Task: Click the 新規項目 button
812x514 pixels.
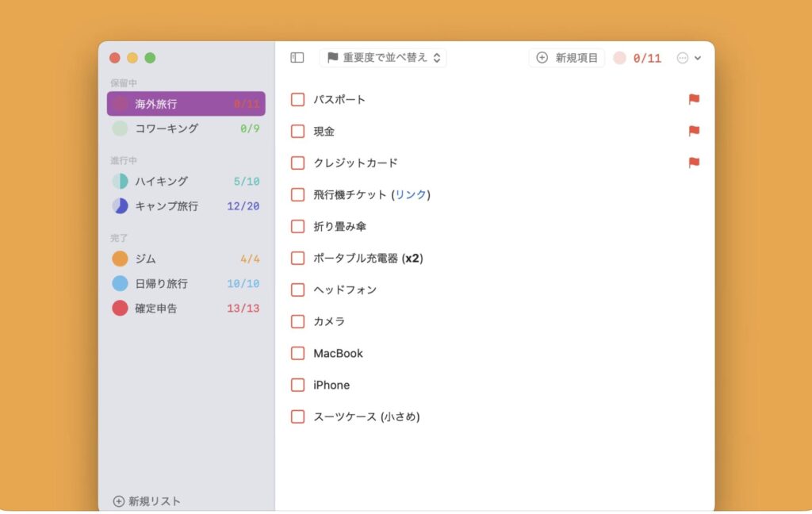Action: (567, 58)
